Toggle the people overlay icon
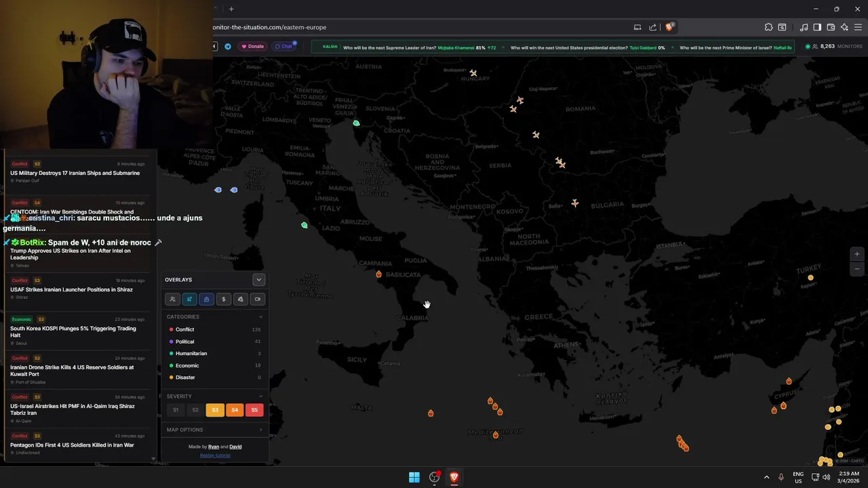This screenshot has width=868, height=488. [172, 299]
